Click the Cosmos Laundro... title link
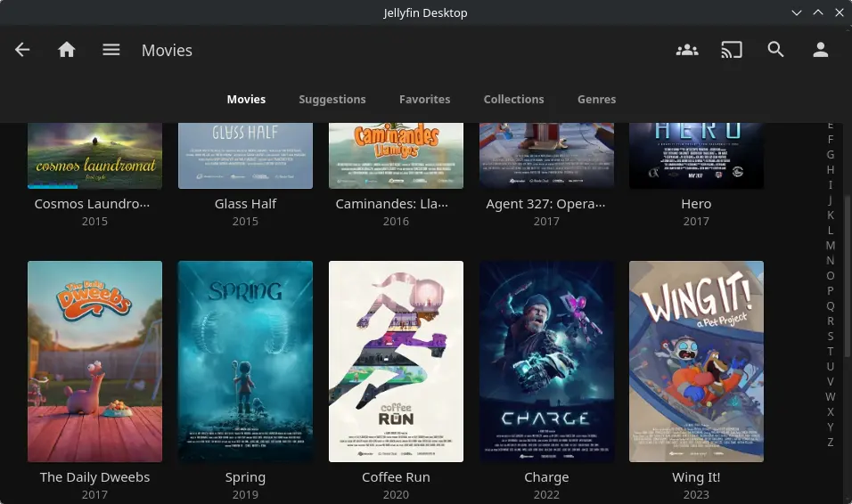The width and height of the screenshot is (852, 504). [92, 204]
